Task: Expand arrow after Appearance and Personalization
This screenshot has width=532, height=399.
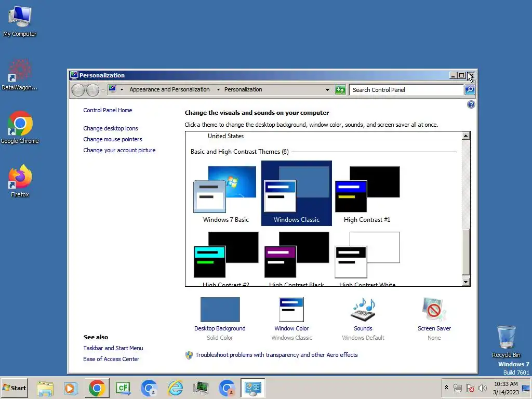Action: [218, 89]
